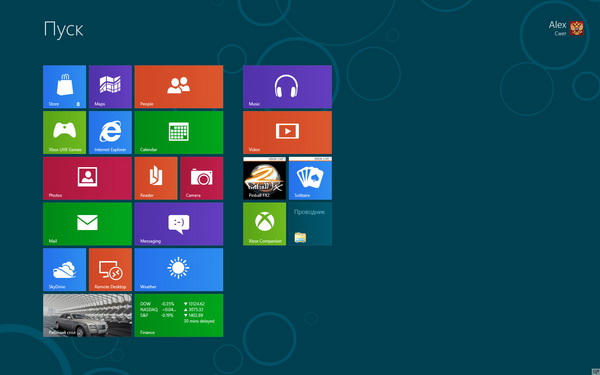Screen dimensions: 600x375
Task: Launch Internet Explorer tile
Action: pos(110,132)
